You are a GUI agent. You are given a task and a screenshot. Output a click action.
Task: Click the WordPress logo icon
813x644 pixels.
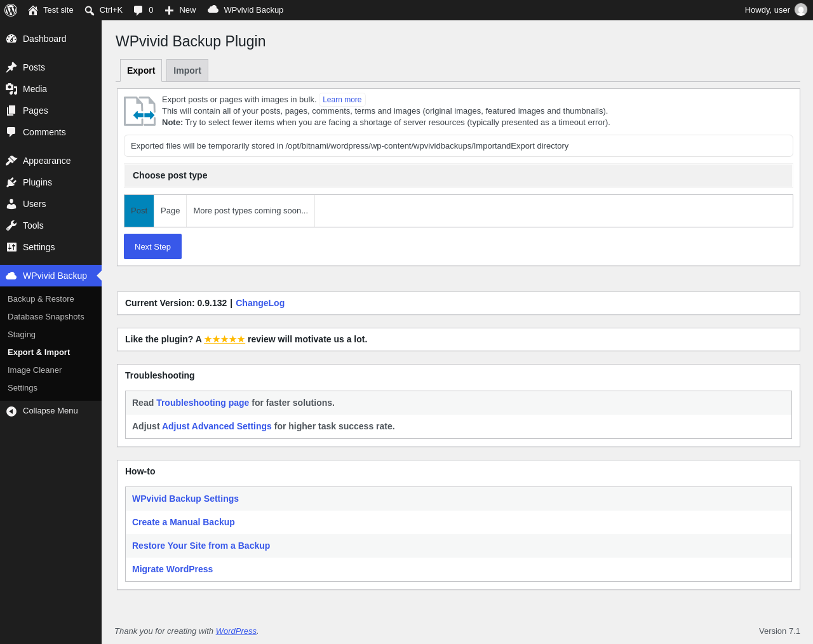[x=11, y=10]
